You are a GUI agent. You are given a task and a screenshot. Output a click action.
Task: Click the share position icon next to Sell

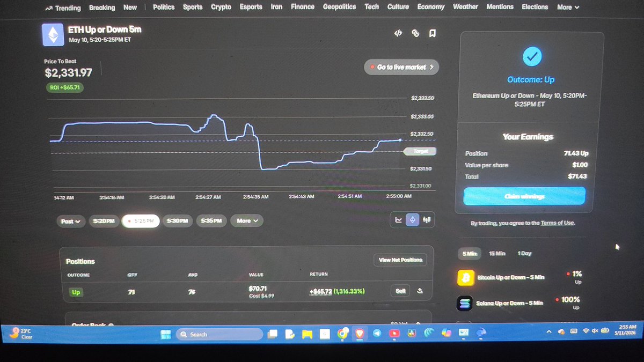(x=421, y=291)
